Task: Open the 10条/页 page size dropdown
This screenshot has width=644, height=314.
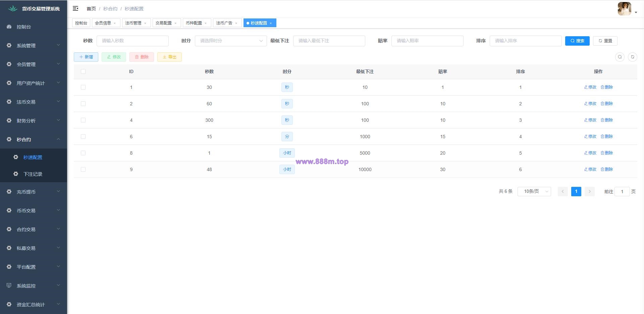Action: (534, 192)
